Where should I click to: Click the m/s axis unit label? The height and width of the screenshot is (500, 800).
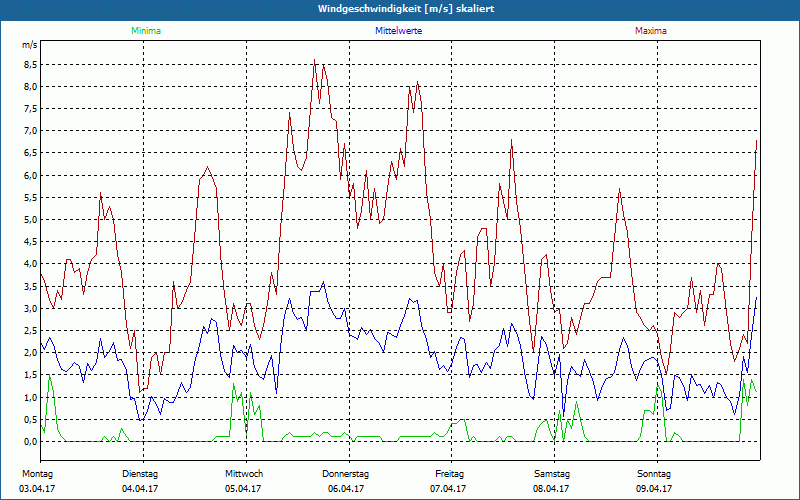coord(30,45)
